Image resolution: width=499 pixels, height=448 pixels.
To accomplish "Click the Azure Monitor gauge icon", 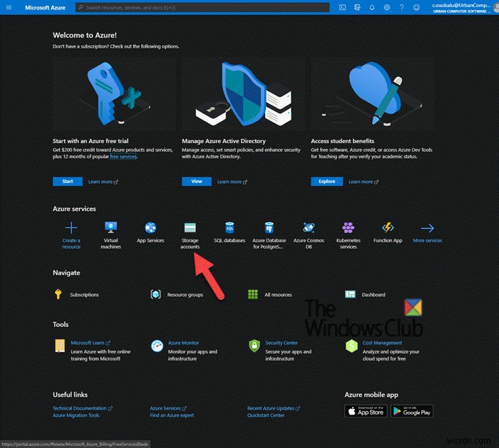I will [158, 346].
